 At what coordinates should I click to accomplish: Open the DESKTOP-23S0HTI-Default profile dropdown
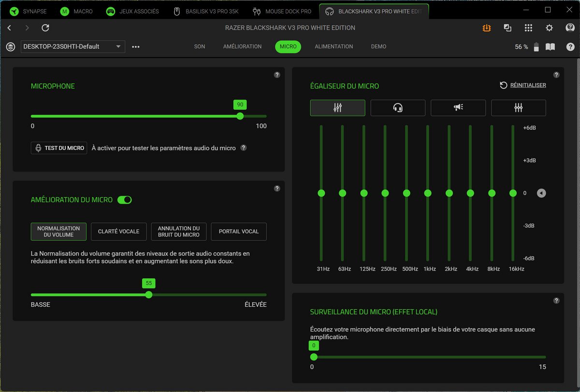72,47
